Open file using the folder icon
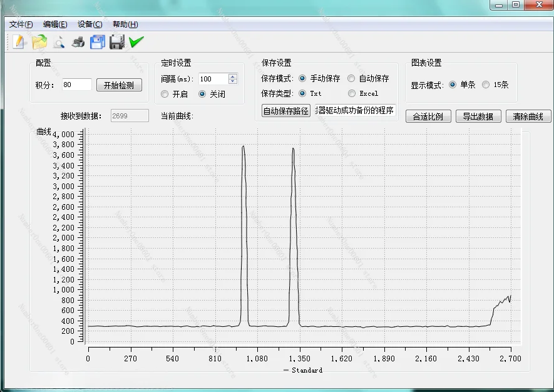 point(39,42)
